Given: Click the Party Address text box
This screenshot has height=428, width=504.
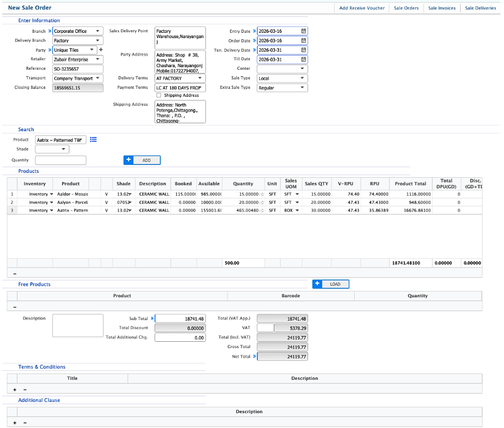Looking at the screenshot, I should (180, 62).
